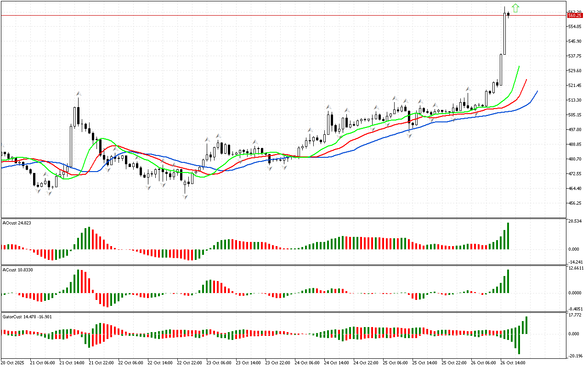Image resolution: width=588 pixels, height=368 pixels.
Task: Select the red 560.25 current price label
Action: [575, 16]
